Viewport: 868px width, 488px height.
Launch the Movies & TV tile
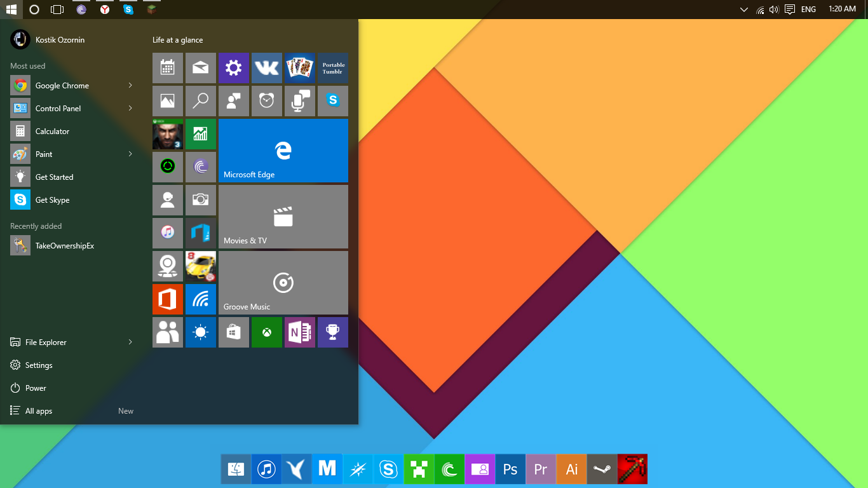283,217
